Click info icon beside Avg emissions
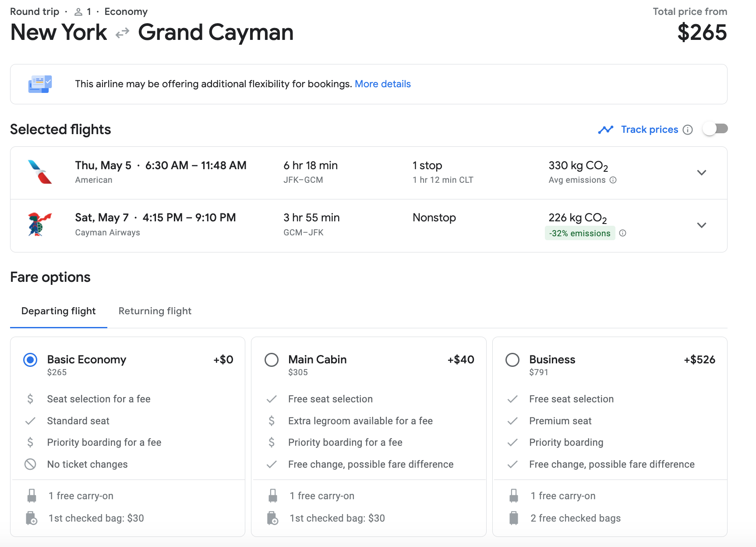 [x=613, y=180]
